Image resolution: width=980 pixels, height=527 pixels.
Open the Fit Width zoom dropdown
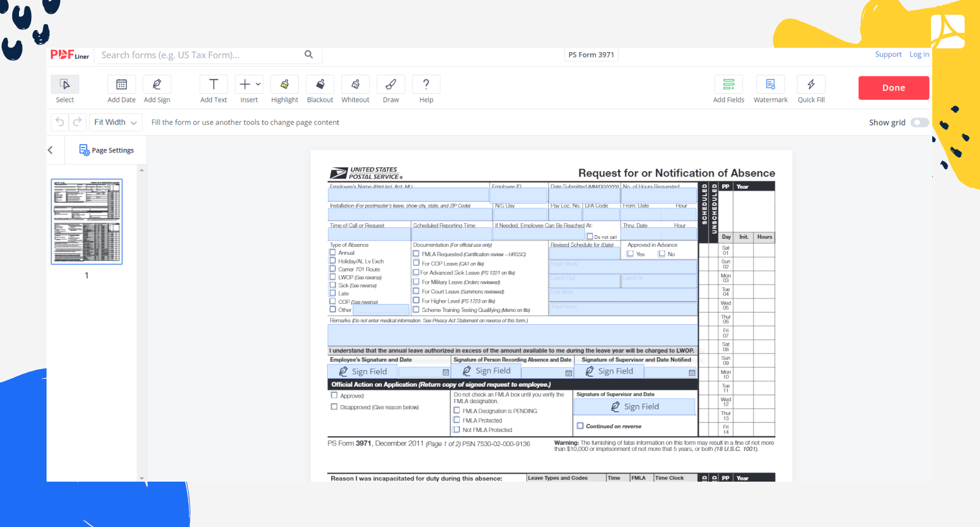[115, 123]
